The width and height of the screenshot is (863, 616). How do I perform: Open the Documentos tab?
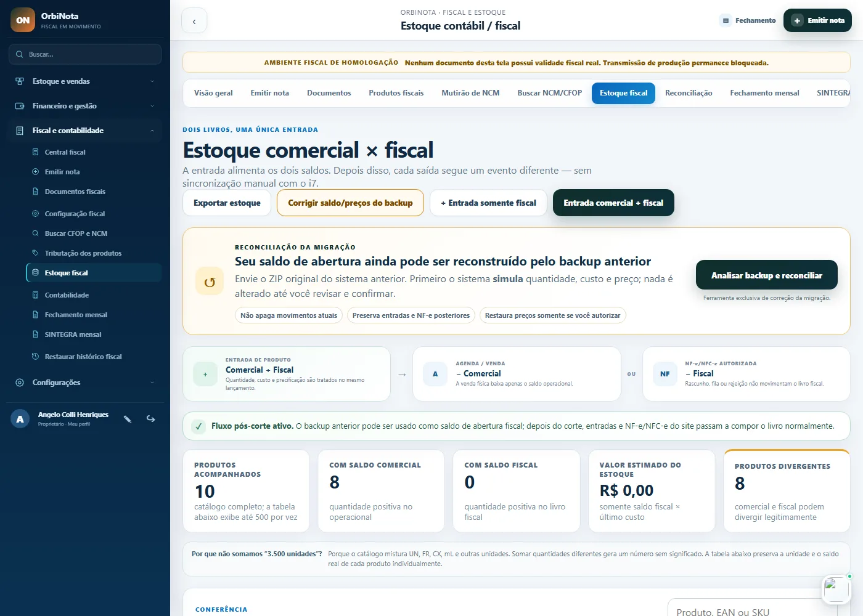(329, 93)
